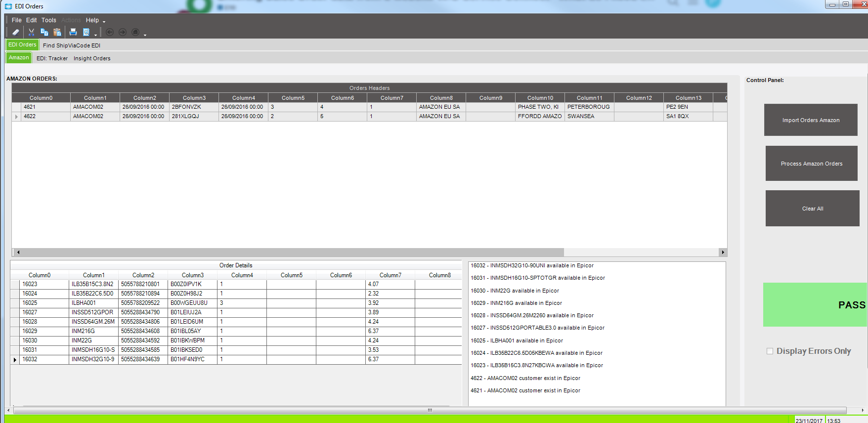
Task: Click the status bar time 13:53
Action: [834, 421]
